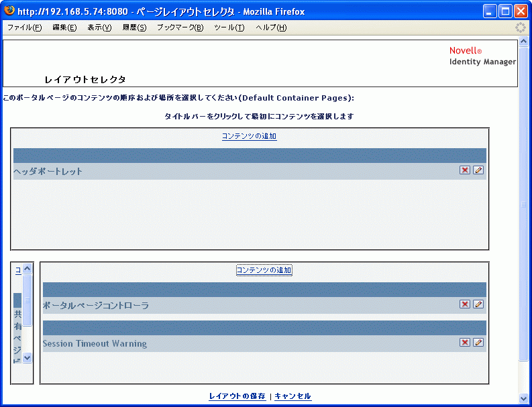
Task: Select the dark blue bar above ヘッダポートレット
Action: pyautogui.click(x=250, y=156)
